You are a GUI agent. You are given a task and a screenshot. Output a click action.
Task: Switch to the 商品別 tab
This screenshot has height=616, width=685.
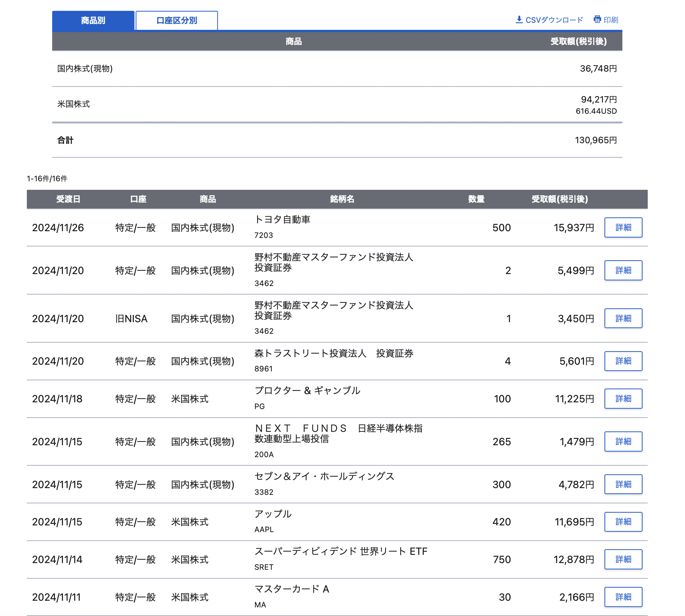click(x=93, y=21)
